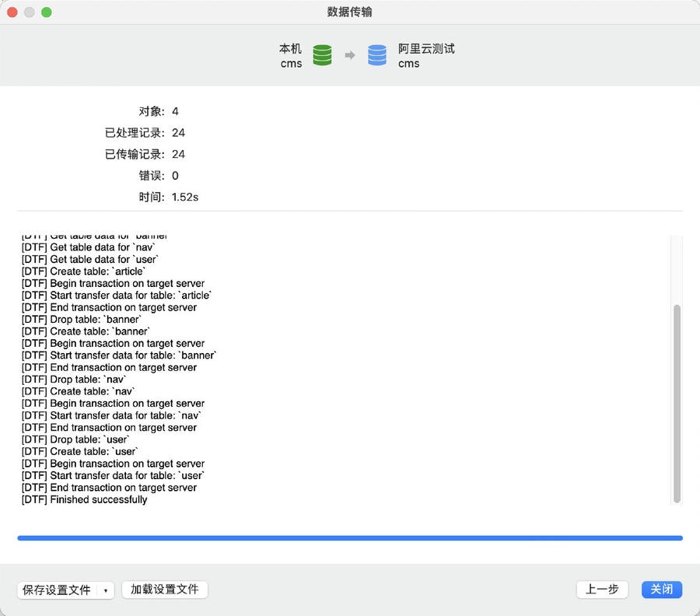The width and height of the screenshot is (700, 616).
Task: Select the 'Drop table: `banner`' log line
Action: [82, 320]
